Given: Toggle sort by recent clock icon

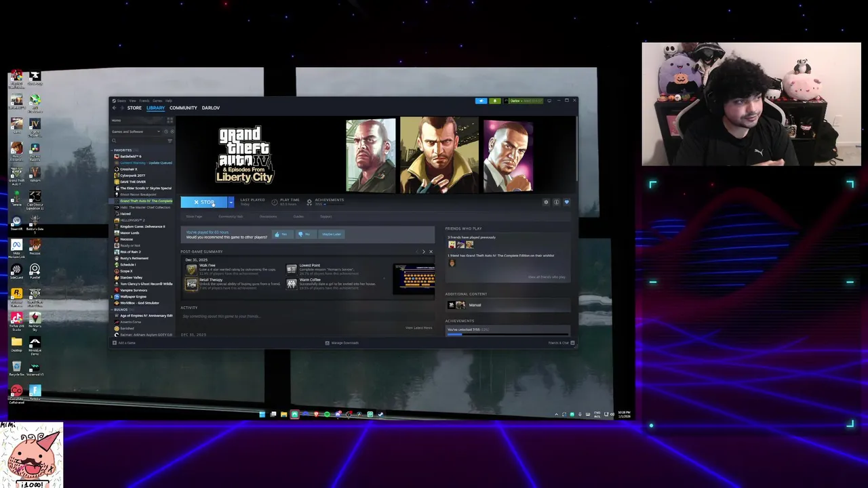Looking at the screenshot, I should pos(166,131).
